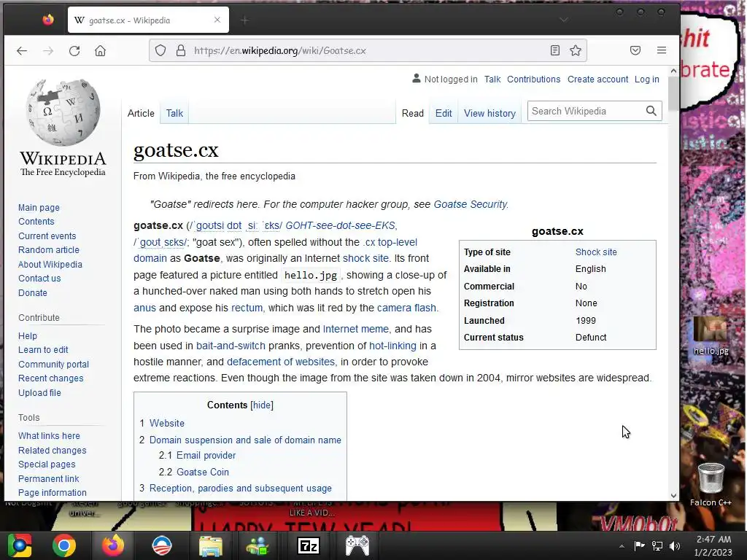Click the Wikipedia search magnifier icon
This screenshot has height=560, width=747.
coord(651,111)
